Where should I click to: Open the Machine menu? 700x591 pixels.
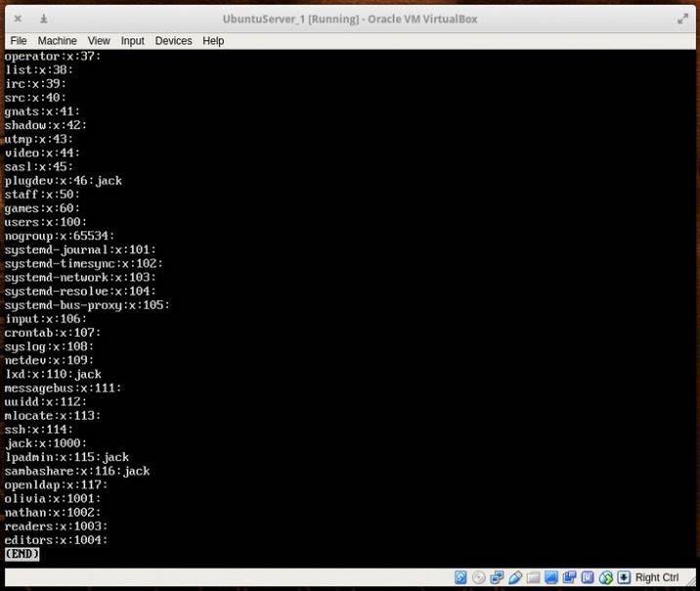[x=57, y=41]
